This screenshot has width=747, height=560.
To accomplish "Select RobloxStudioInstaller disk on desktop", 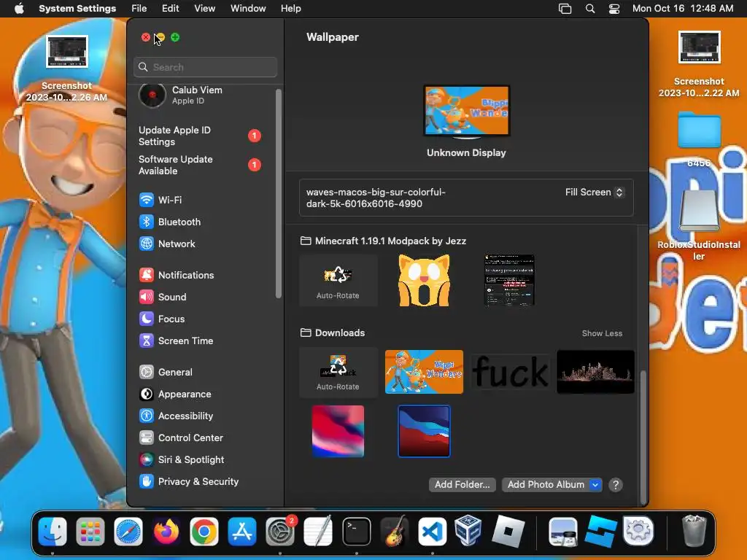I will 699,225.
